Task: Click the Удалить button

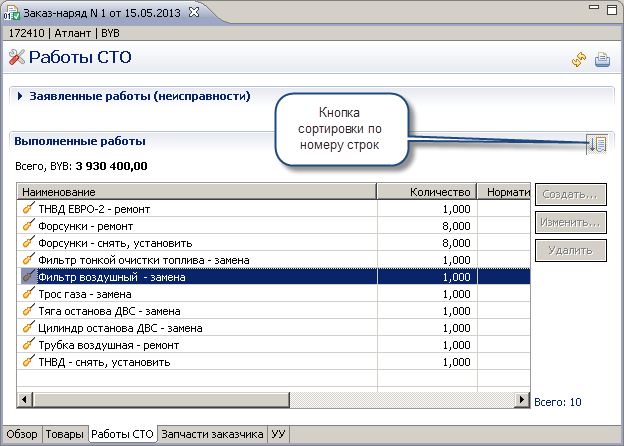Action: click(x=571, y=250)
